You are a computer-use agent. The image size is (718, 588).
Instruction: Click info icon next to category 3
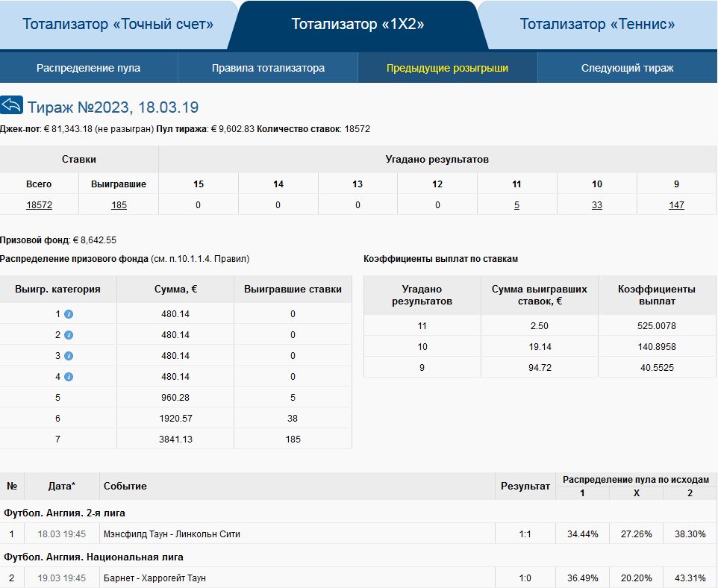pyautogui.click(x=69, y=356)
